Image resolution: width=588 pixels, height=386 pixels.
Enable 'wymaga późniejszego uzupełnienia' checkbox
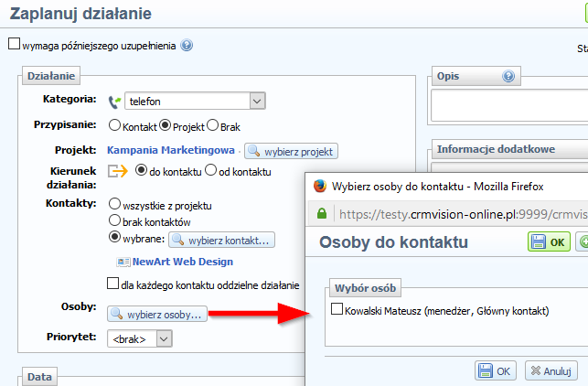pyautogui.click(x=14, y=44)
